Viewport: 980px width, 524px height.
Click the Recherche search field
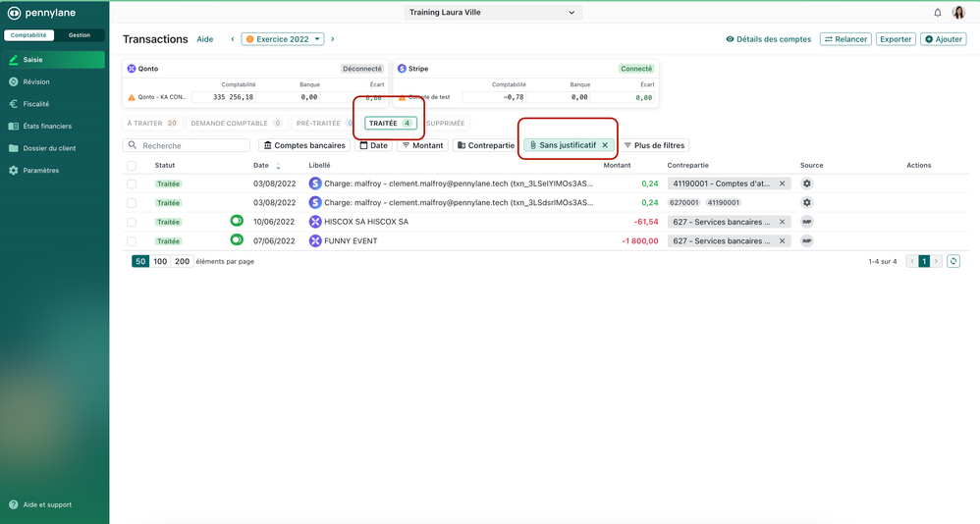coord(192,145)
